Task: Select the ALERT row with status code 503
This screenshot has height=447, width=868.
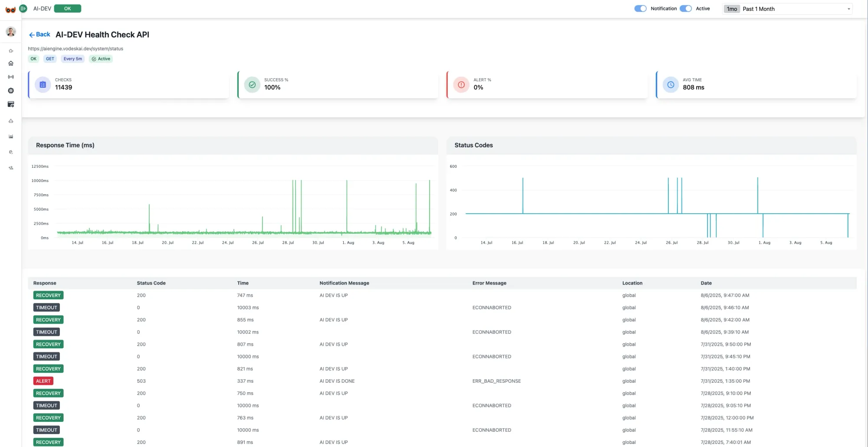Action: [43, 381]
